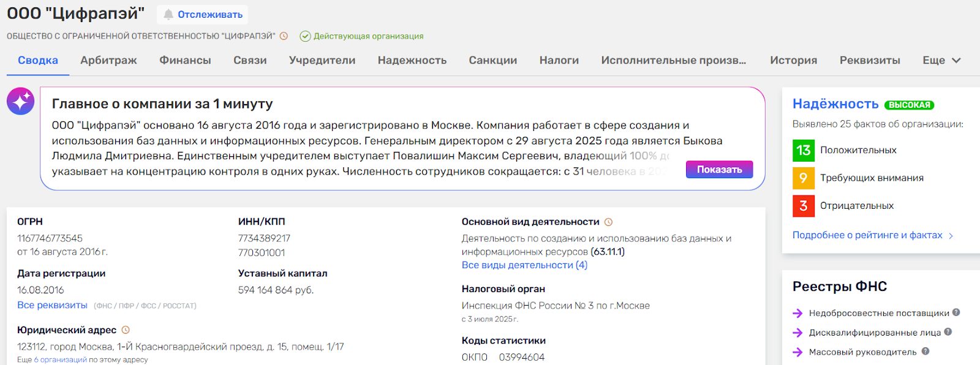Click the Отрицательных facts label
The image size is (980, 365).
[857, 206]
